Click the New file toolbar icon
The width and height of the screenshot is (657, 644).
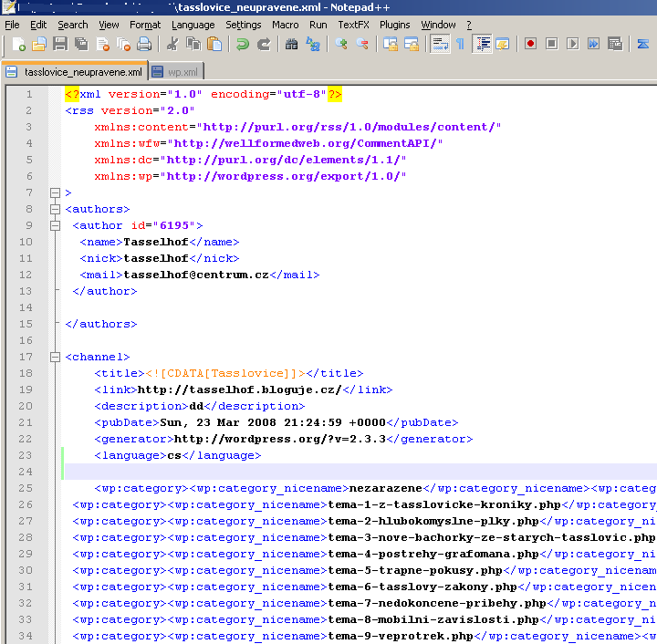19,44
